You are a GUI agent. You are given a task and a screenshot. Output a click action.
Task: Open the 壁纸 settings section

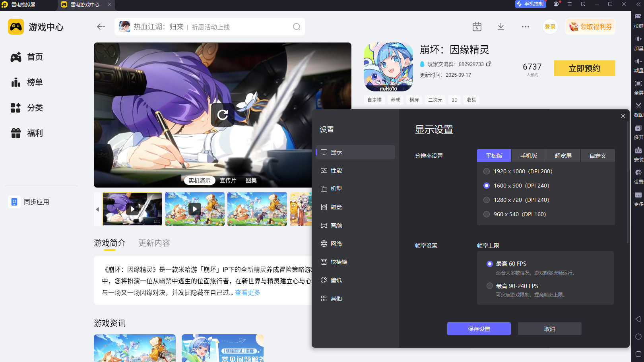tap(336, 280)
